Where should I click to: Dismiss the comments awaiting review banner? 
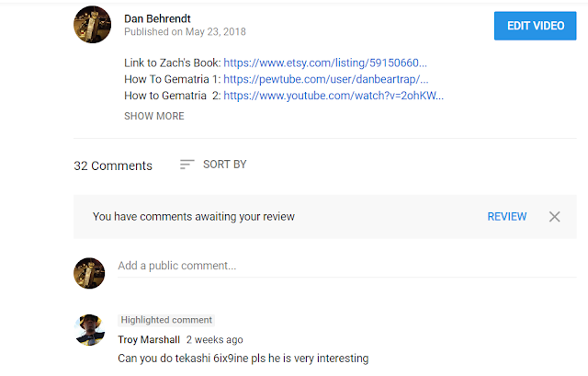(554, 217)
